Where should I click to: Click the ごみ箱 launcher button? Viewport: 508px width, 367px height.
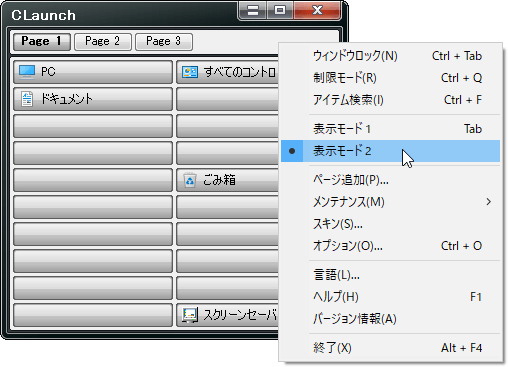[x=227, y=180]
